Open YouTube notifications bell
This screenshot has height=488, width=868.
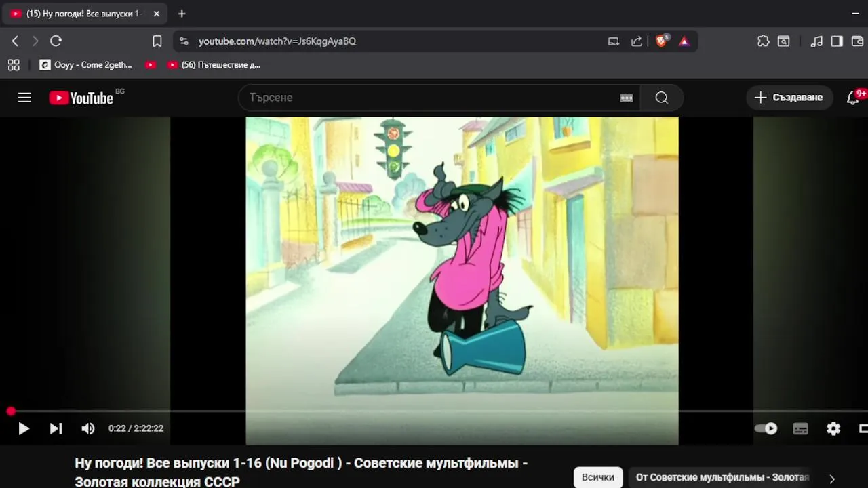point(853,98)
